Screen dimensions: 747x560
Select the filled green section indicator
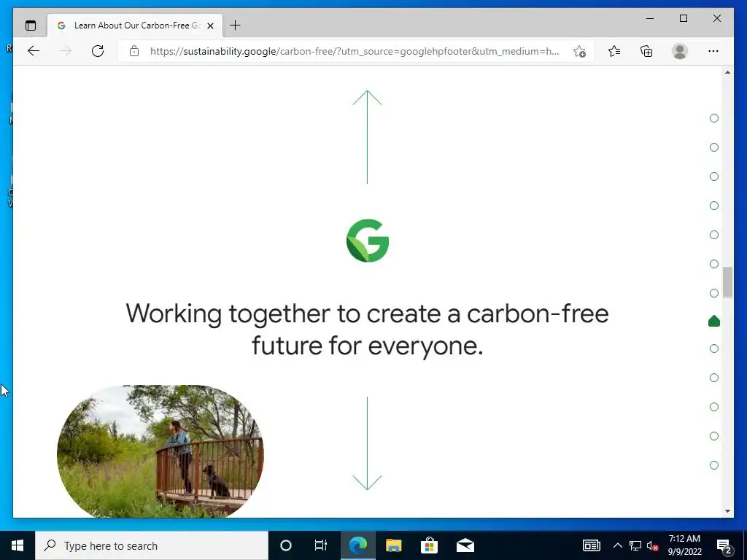[x=714, y=322]
